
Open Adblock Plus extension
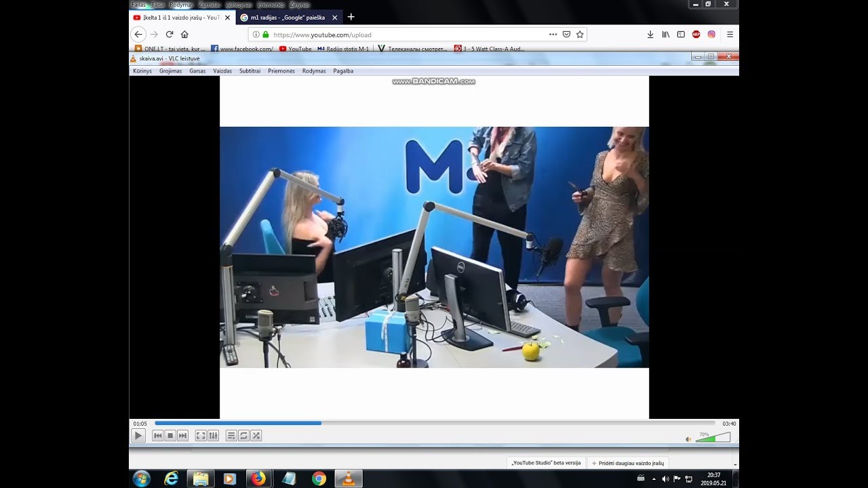[x=696, y=35]
